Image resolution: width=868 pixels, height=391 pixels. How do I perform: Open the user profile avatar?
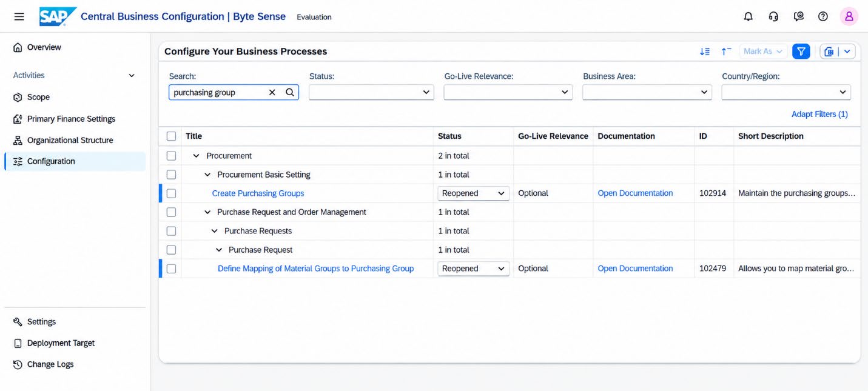click(849, 16)
